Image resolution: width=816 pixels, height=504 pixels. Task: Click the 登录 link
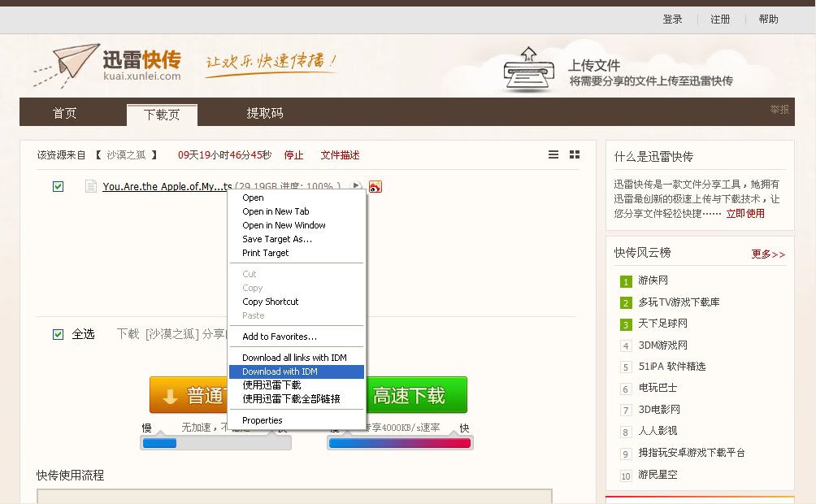point(672,20)
